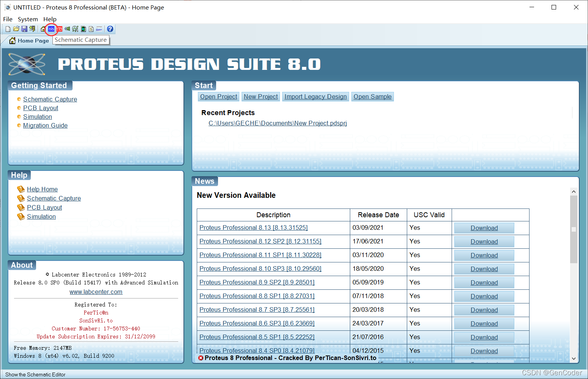The width and height of the screenshot is (588, 379).
Task: Open Proteus Professional 8.10 SP3 release link
Action: [x=261, y=268]
